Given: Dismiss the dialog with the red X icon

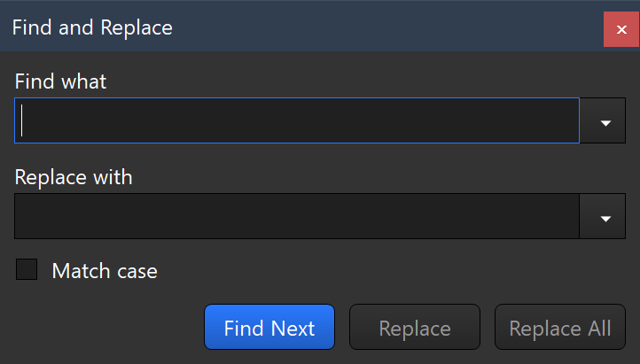Looking at the screenshot, I should click(621, 29).
